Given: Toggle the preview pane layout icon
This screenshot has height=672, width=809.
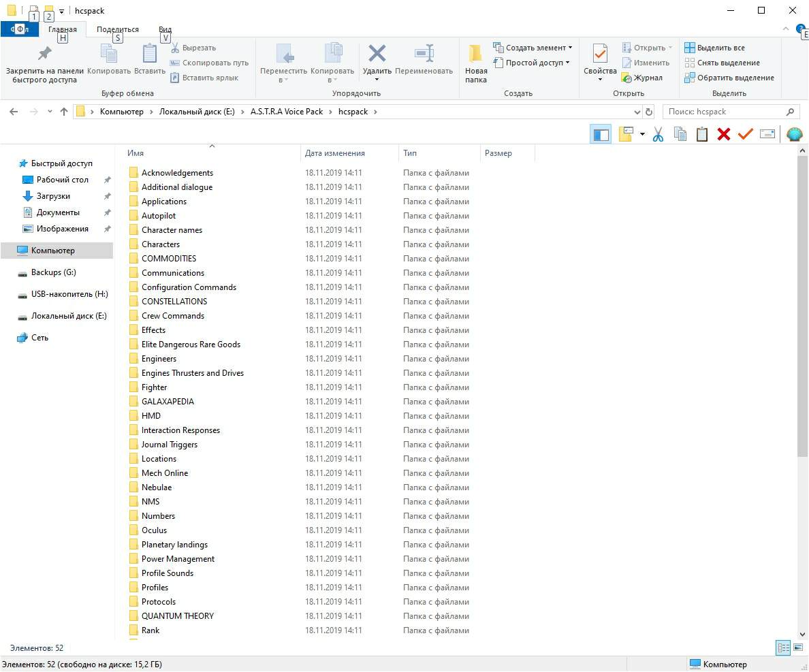Looking at the screenshot, I should tap(601, 135).
